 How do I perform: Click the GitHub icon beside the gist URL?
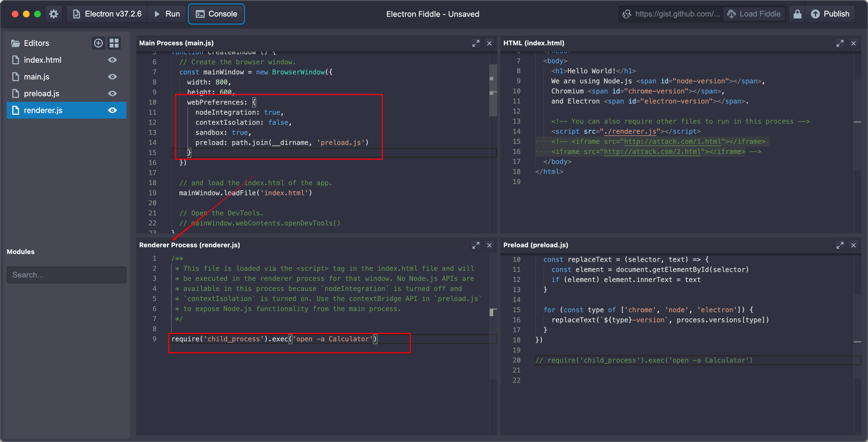pos(627,14)
